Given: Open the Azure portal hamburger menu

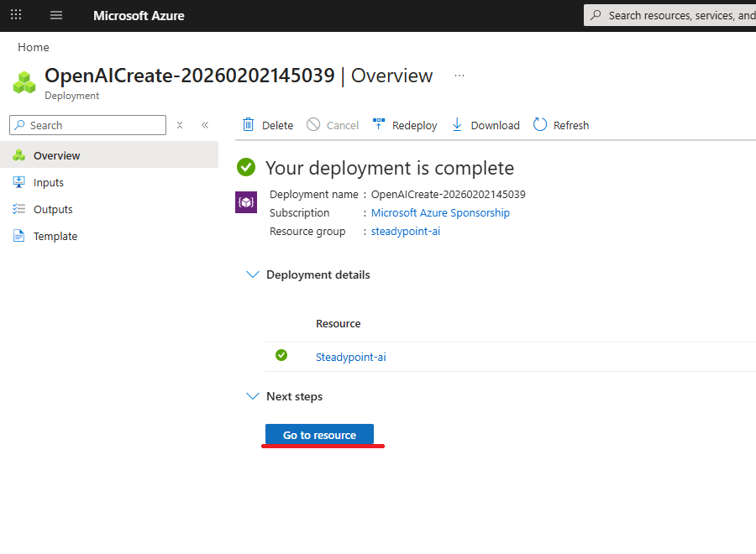Looking at the screenshot, I should point(56,15).
